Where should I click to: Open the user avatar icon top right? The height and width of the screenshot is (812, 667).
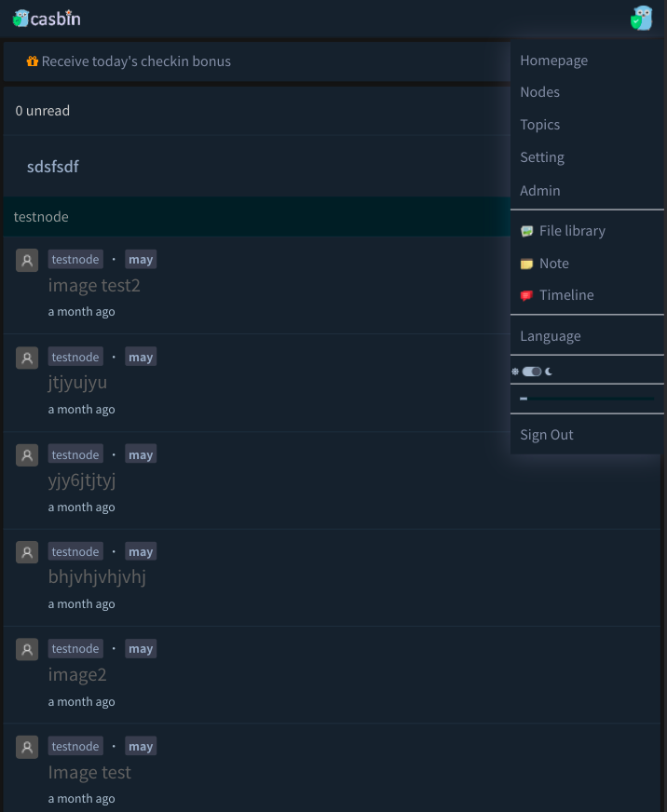pyautogui.click(x=642, y=17)
